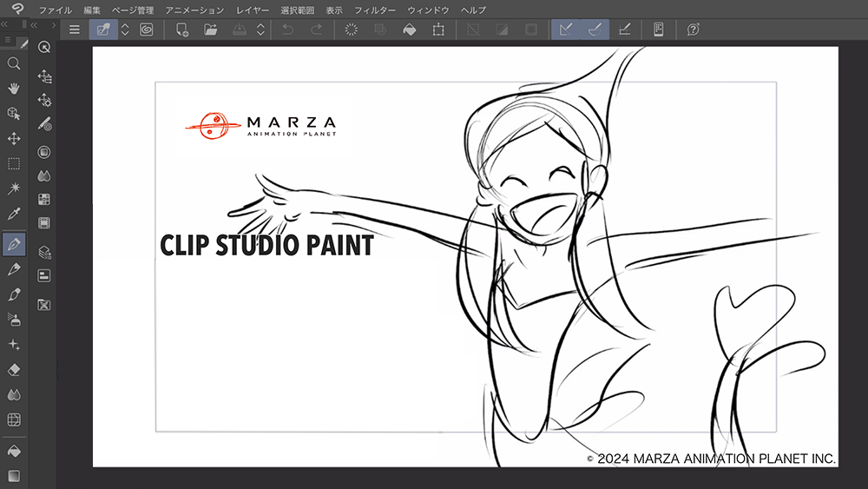
Task: Select the Gradient tool square swatch
Action: (14, 476)
